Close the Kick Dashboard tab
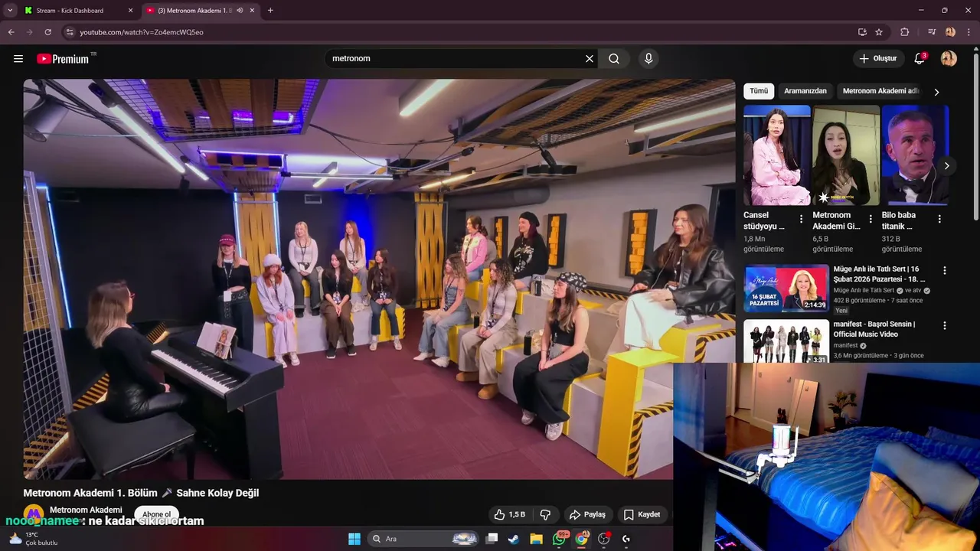This screenshot has height=551, width=980. (x=130, y=11)
